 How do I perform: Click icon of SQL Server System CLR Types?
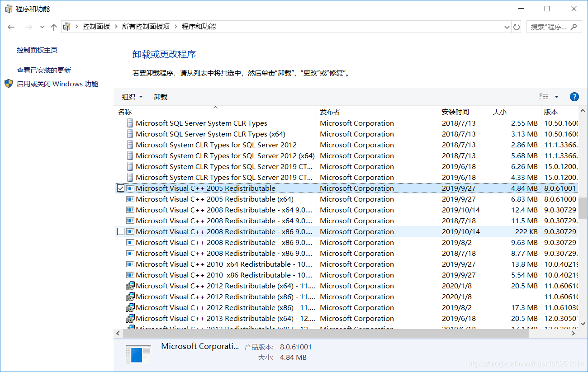130,123
